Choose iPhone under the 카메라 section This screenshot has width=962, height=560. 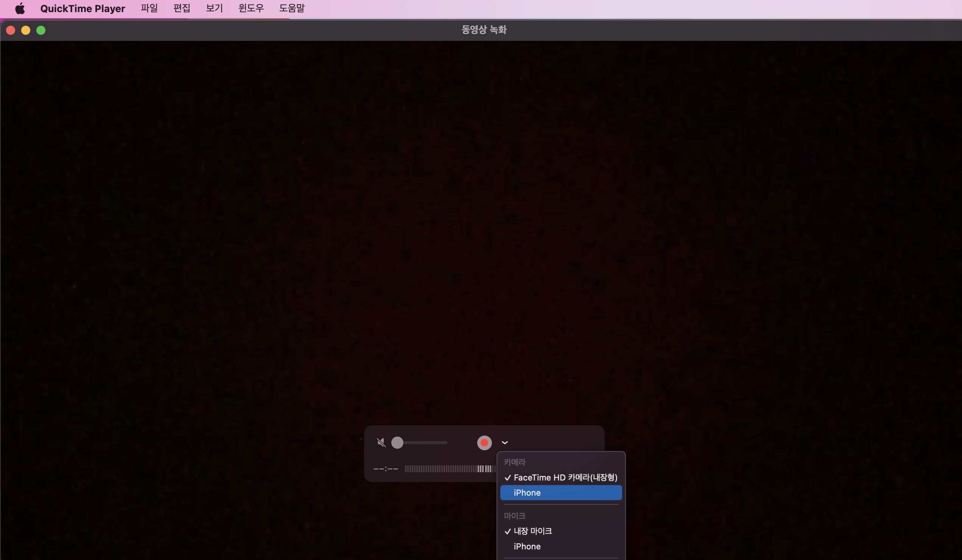point(560,493)
